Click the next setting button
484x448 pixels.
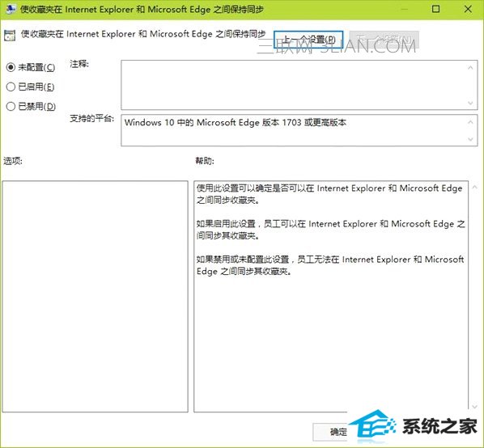click(x=384, y=40)
